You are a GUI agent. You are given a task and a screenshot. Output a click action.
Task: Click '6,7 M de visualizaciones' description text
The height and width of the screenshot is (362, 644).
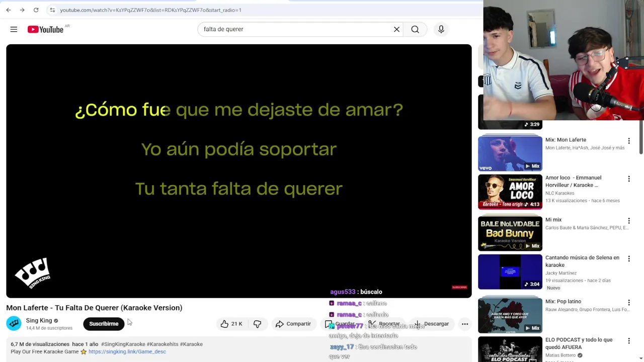tap(40, 344)
